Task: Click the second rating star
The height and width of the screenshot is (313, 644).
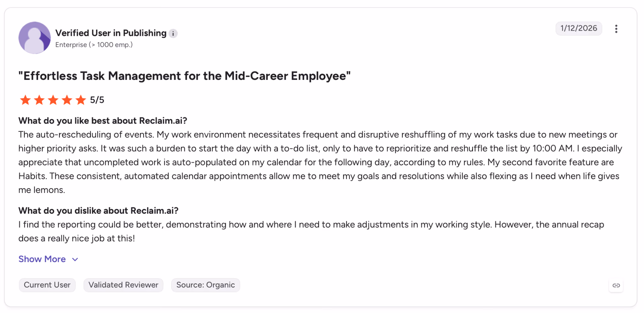Action: (x=39, y=100)
